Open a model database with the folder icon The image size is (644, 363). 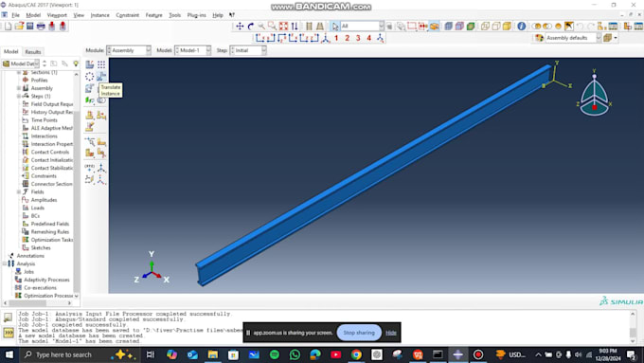[19, 27]
